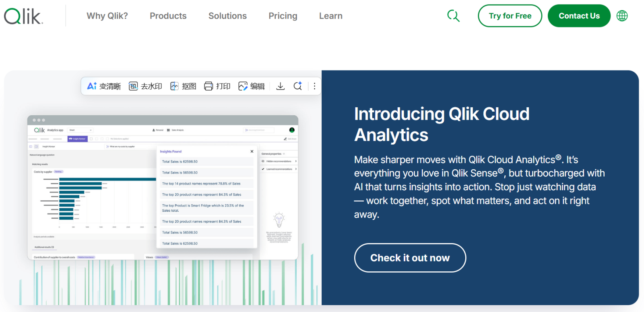The height and width of the screenshot is (312, 644).
Task: Download the image with the download icon
Action: pyautogui.click(x=281, y=86)
